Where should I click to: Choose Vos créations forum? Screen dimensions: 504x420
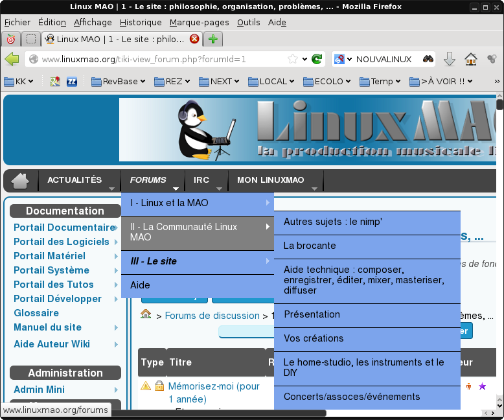(x=367, y=339)
